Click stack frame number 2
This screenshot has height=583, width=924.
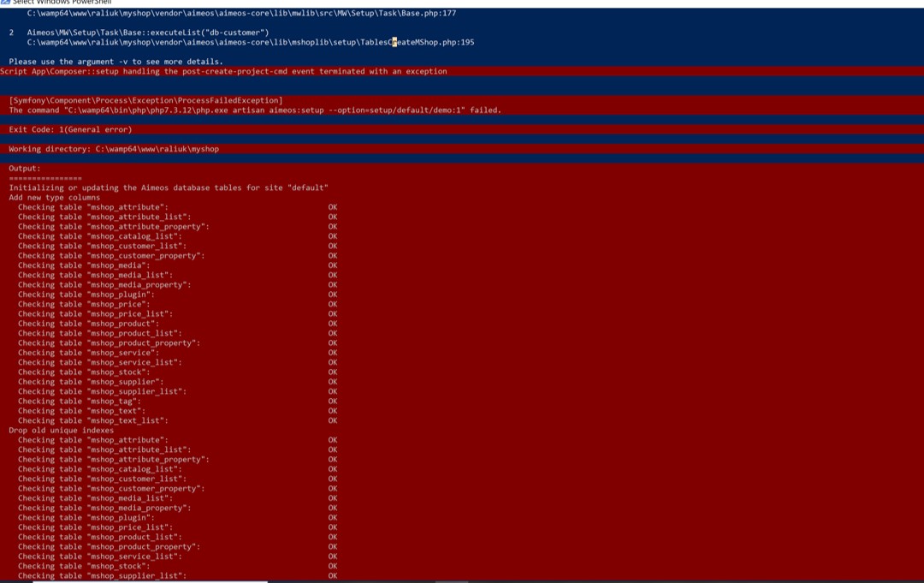click(11, 33)
